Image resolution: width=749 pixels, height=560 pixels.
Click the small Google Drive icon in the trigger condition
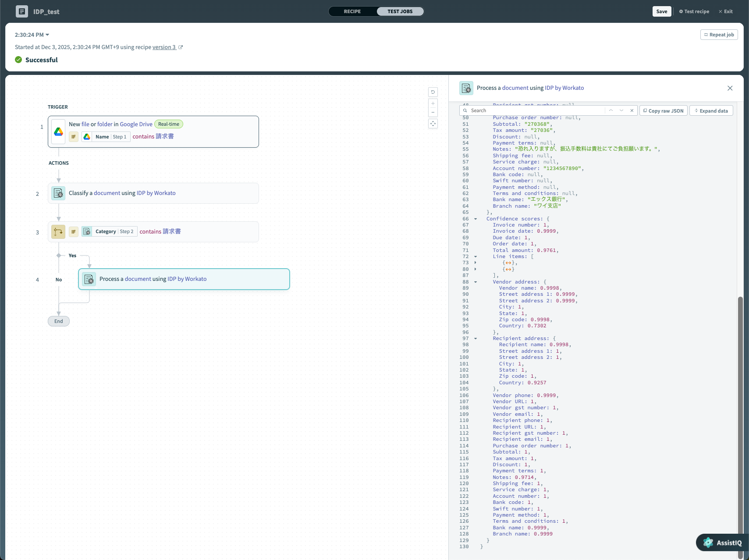pos(87,137)
